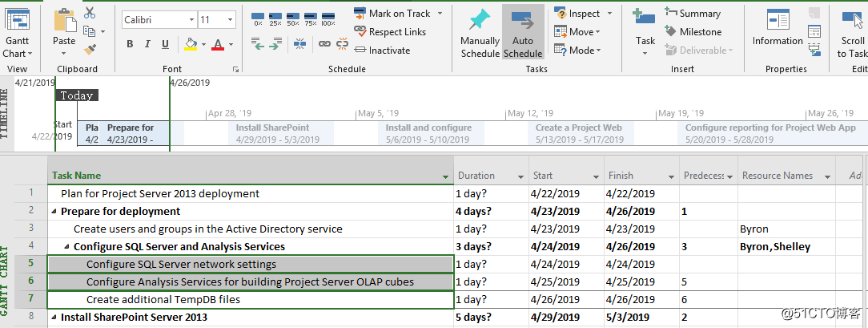Click the Split Task icon
This screenshot has height=328, width=868.
pos(299,44)
